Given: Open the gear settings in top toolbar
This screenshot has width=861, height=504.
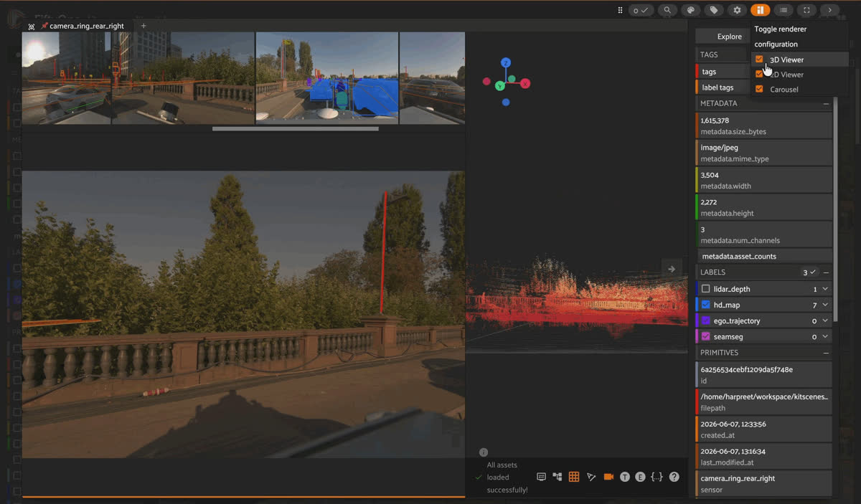Looking at the screenshot, I should (737, 10).
